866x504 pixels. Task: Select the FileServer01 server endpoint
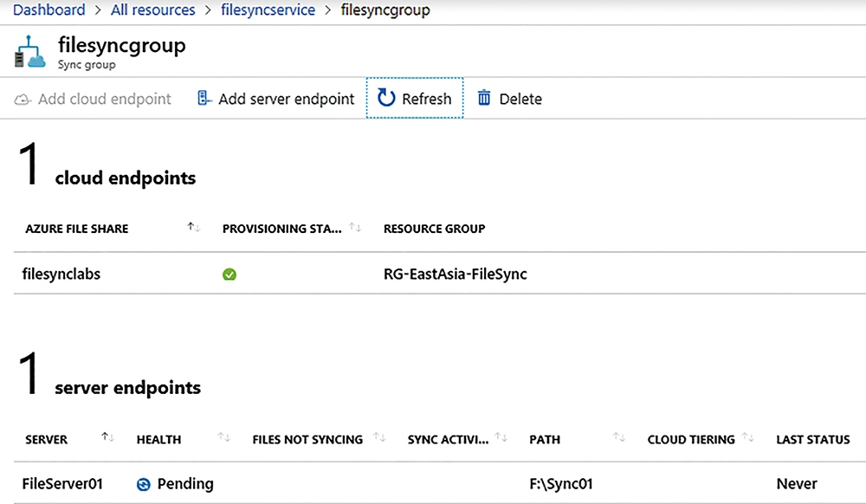pos(62,483)
